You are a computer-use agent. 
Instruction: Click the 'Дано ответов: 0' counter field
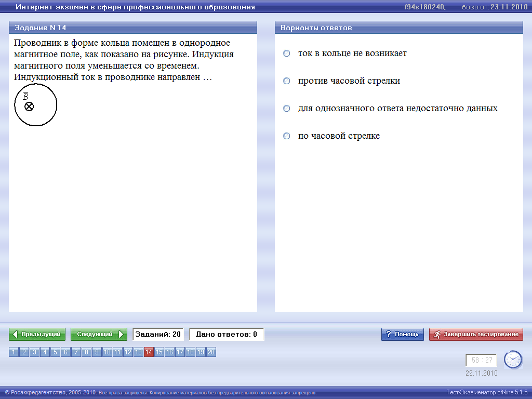(x=227, y=334)
